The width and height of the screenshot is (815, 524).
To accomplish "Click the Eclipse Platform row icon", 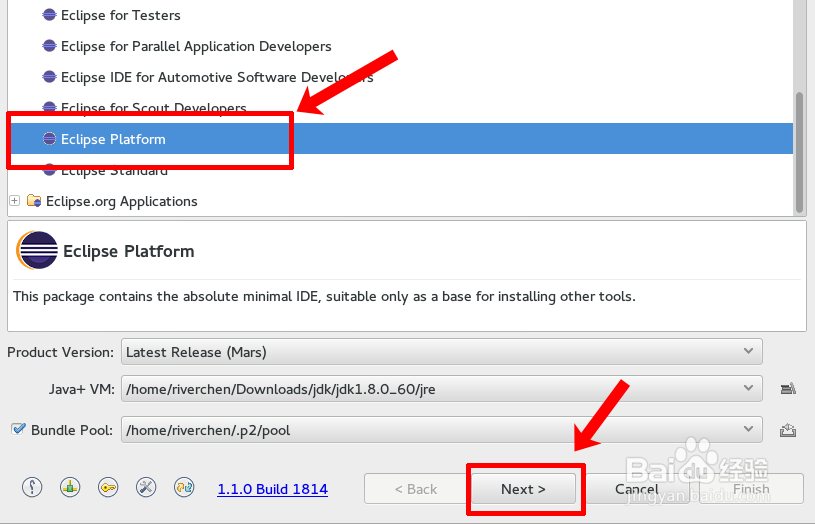I will pyautogui.click(x=49, y=138).
